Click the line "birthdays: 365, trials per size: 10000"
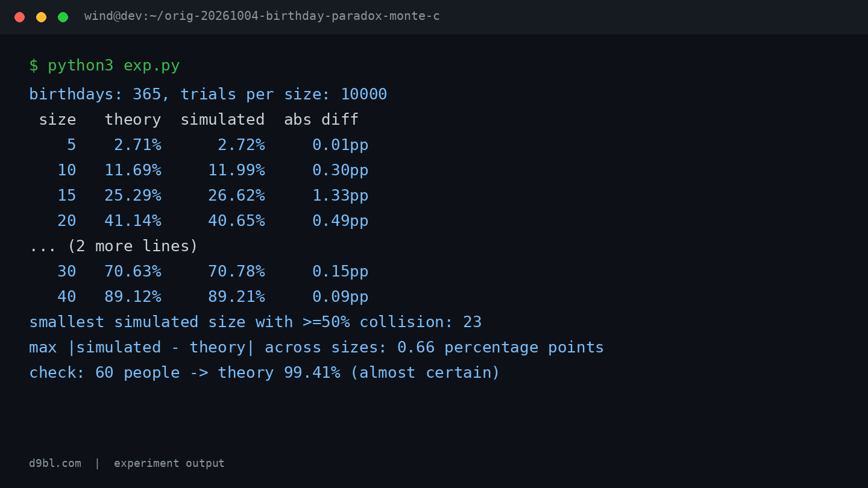868x488 pixels. [x=208, y=95]
